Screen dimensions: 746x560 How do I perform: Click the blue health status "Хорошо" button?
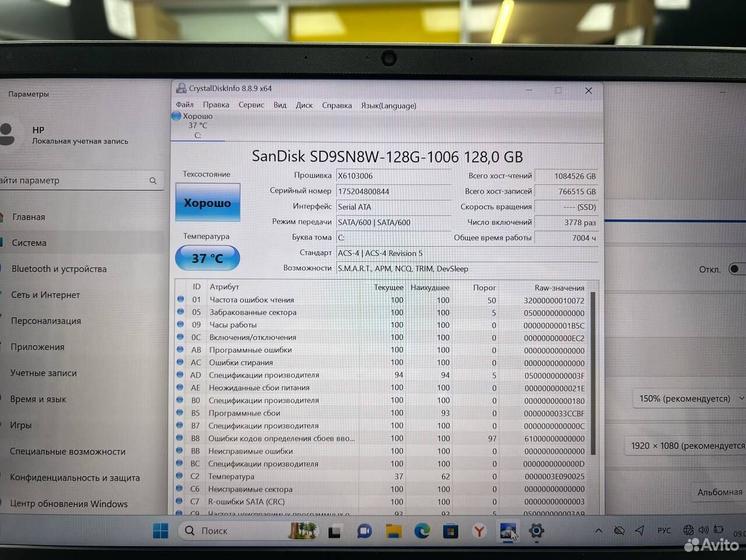[207, 203]
